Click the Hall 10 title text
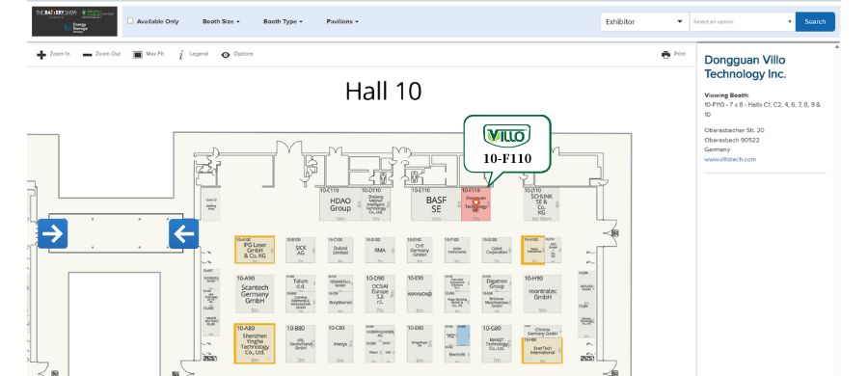The height and width of the screenshot is (376, 868). coord(384,91)
